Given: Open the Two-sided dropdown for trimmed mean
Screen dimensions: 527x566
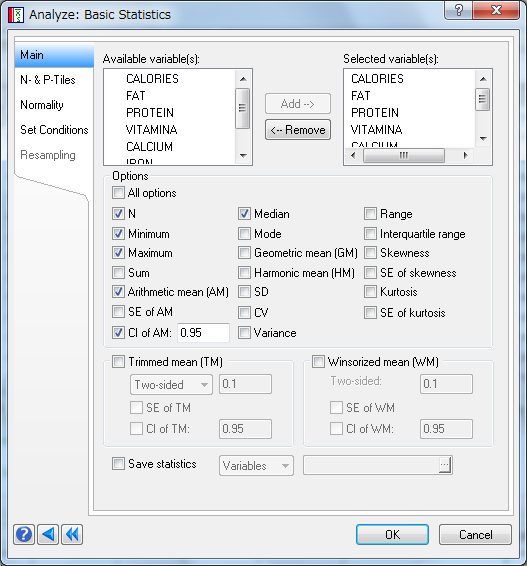Looking at the screenshot, I should click(x=171, y=384).
